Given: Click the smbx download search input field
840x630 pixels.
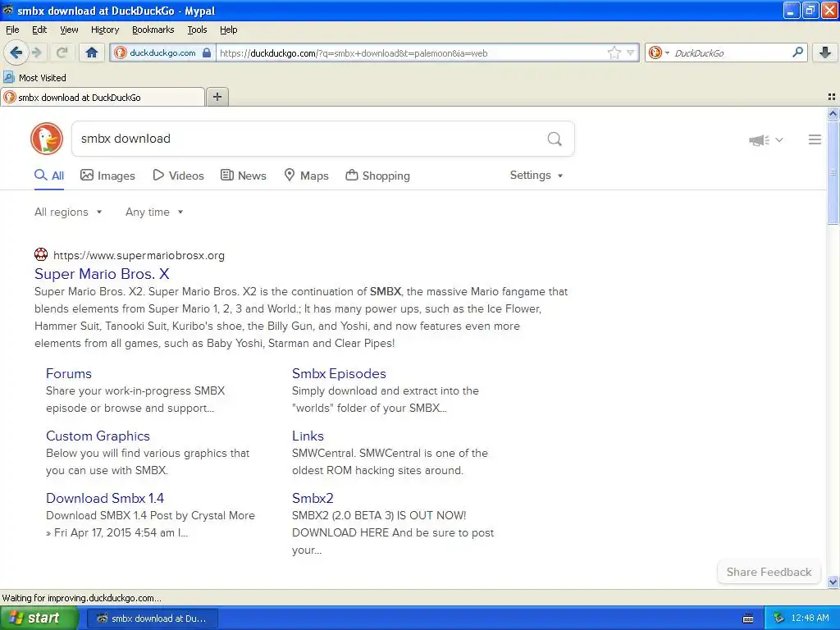Looking at the screenshot, I should pyautogui.click(x=308, y=139).
